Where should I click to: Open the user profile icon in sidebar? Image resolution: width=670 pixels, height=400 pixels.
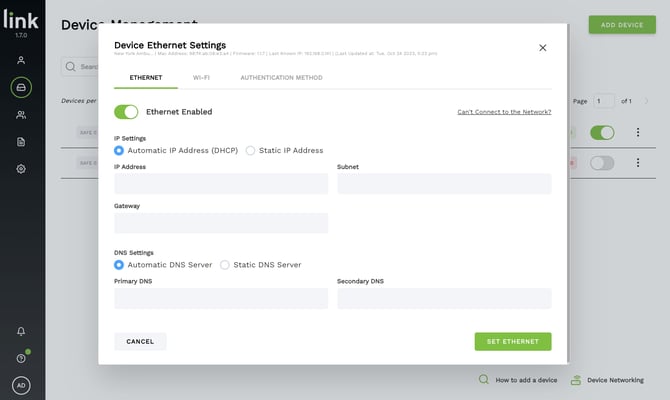click(21, 60)
